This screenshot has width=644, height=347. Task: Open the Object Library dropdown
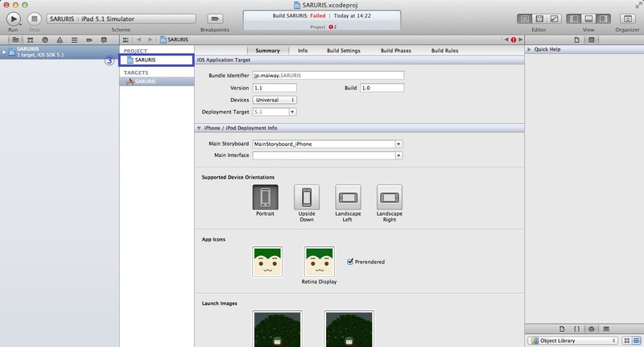coord(572,341)
